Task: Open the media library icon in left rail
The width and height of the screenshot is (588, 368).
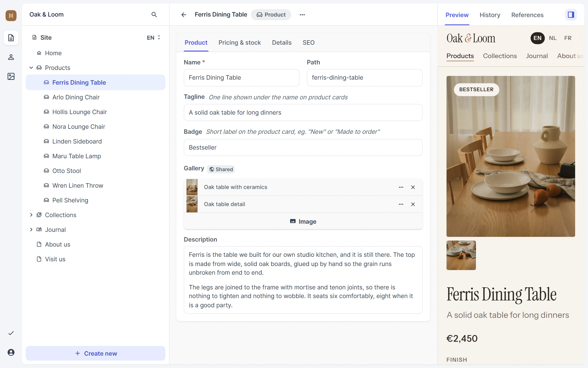Action: pos(11,76)
